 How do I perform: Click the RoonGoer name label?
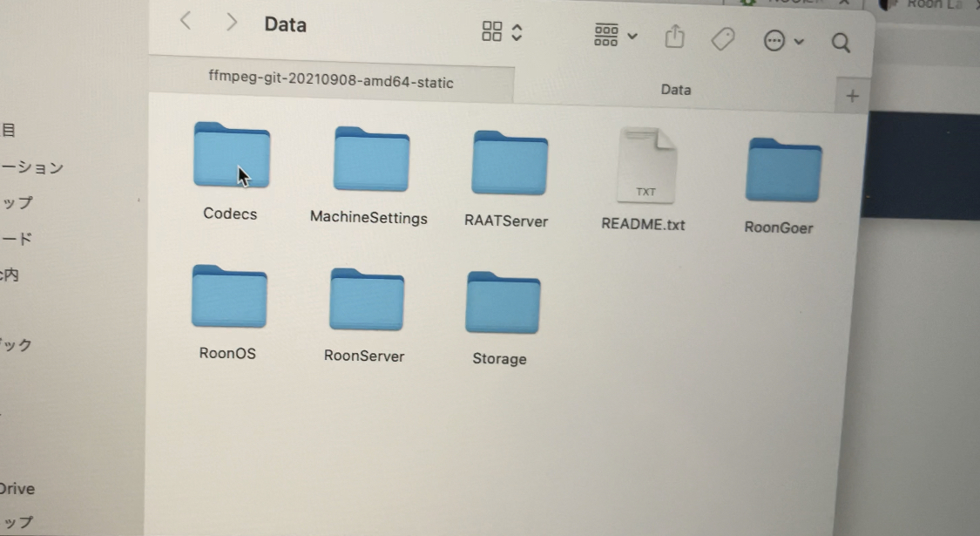(x=779, y=227)
